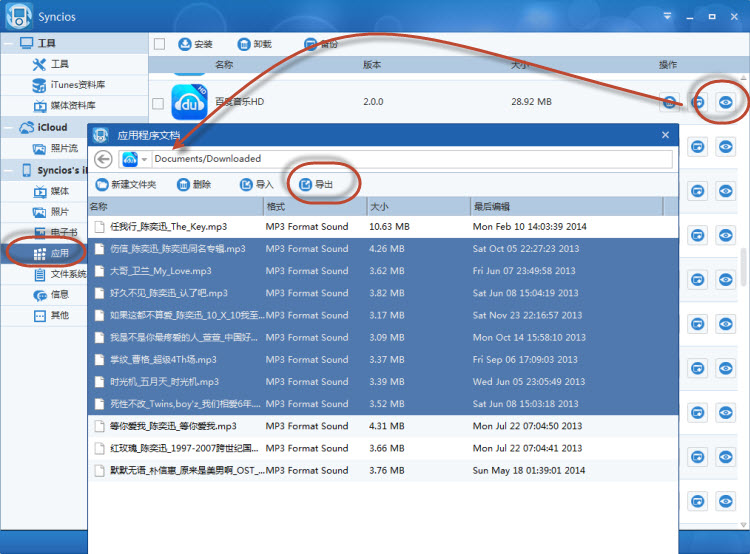Click file icon of 如果这都不算爱 row
750x554 pixels.
[x=99, y=315]
